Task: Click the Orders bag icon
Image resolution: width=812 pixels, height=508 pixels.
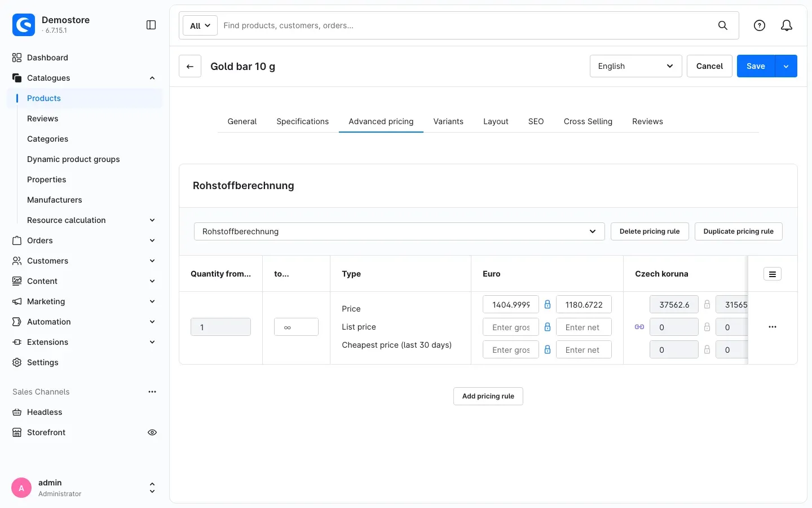Action: coord(17,240)
